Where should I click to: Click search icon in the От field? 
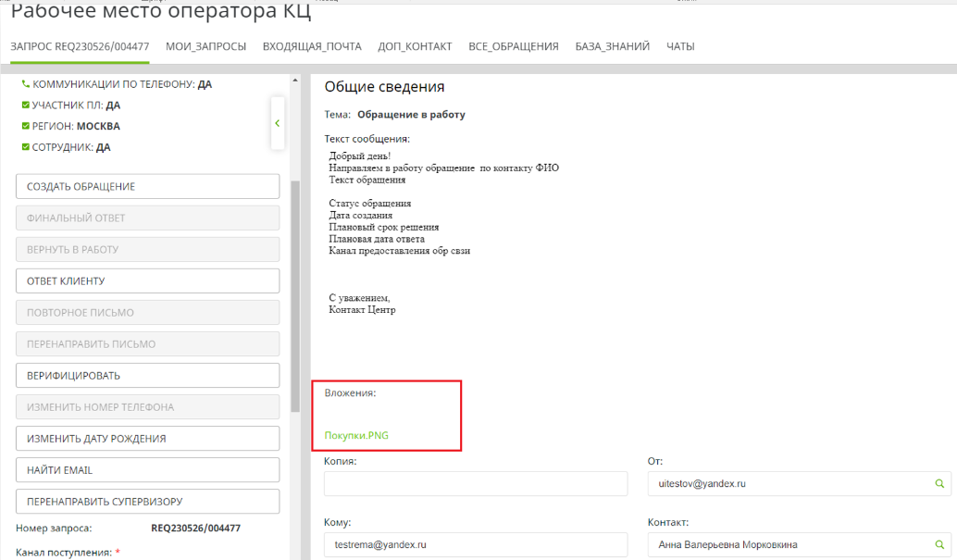pyautogui.click(x=938, y=483)
